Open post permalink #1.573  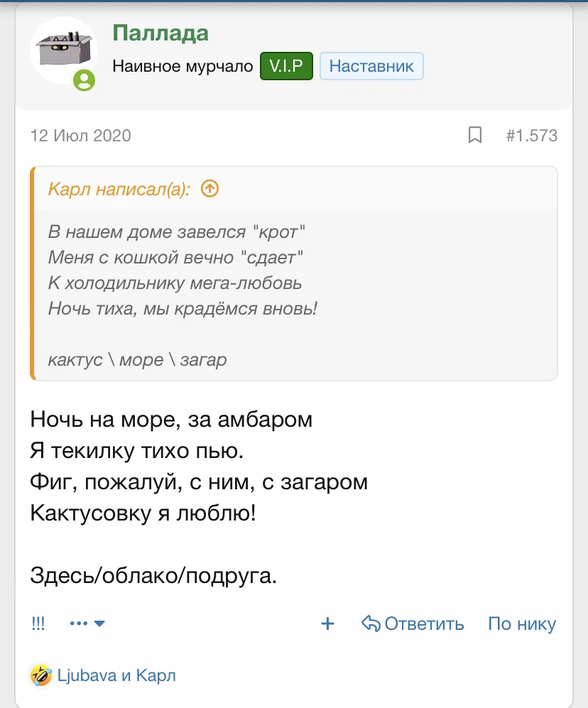point(531,135)
